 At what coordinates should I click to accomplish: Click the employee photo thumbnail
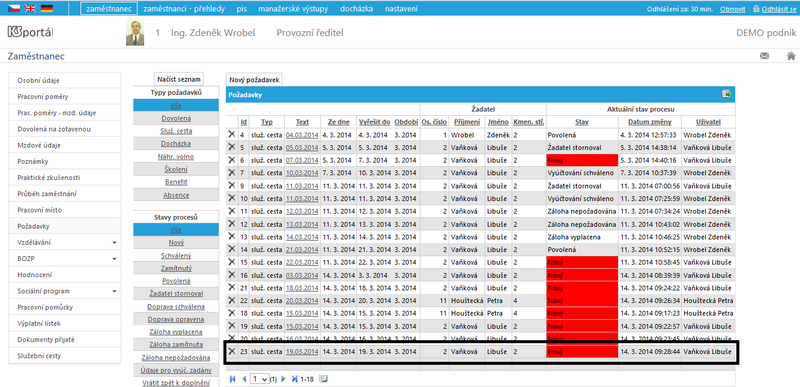click(x=135, y=33)
